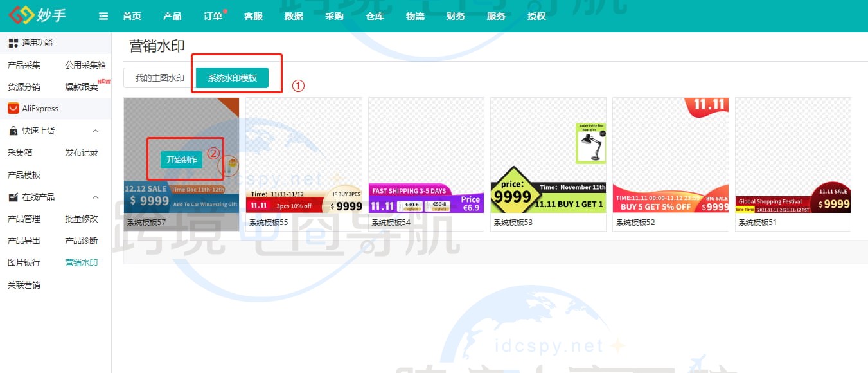Open 关联营销 in sidebar
868x373 pixels.
tap(24, 285)
